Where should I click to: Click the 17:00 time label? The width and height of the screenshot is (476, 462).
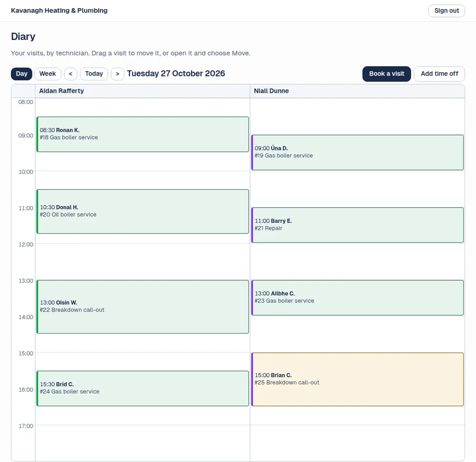point(26,426)
